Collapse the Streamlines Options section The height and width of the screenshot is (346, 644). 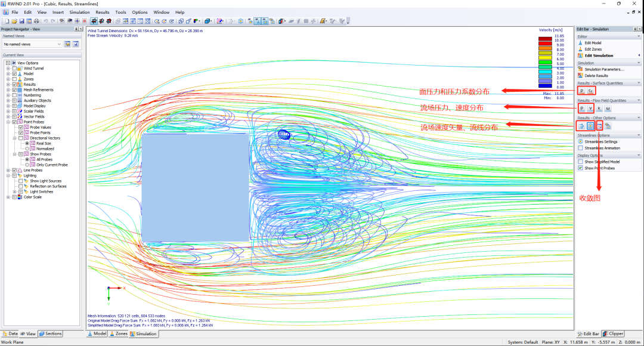639,135
